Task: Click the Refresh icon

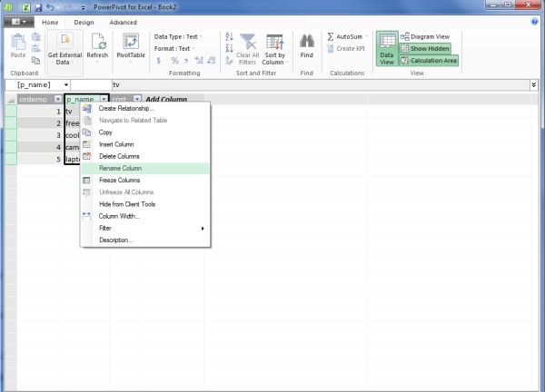Action: pyautogui.click(x=98, y=42)
